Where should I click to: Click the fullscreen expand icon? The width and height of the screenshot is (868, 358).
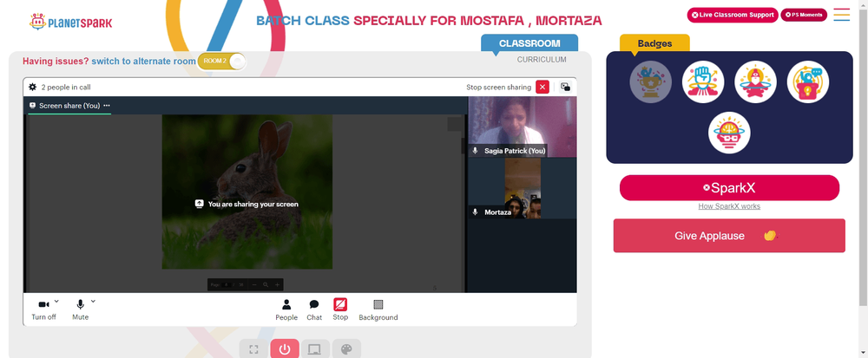(253, 349)
